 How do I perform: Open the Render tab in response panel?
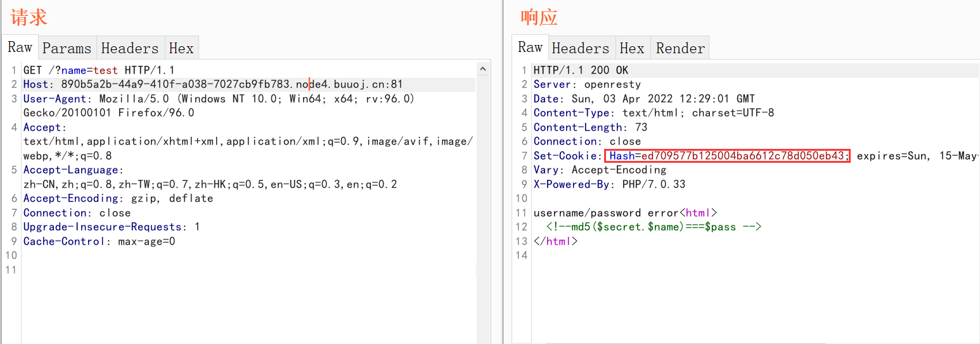coord(680,48)
